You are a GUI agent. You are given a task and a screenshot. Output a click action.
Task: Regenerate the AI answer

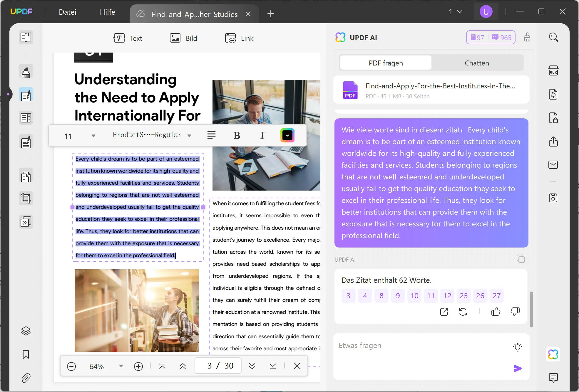463,312
